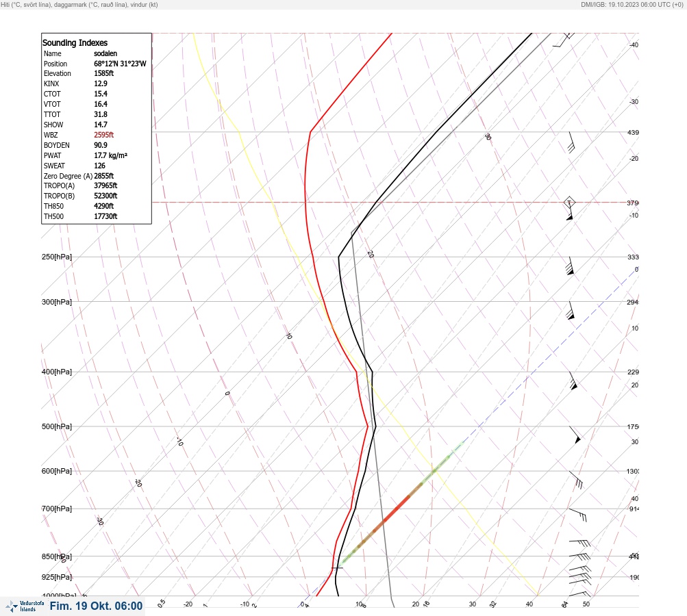Select the wind barb at the 925 hPa level
This screenshot has width=687, height=616.
[580, 576]
